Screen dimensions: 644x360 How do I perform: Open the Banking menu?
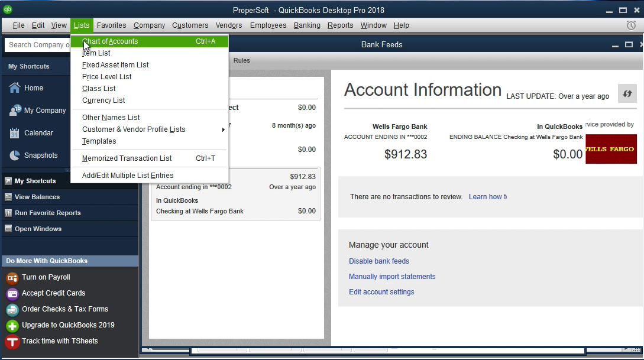pyautogui.click(x=307, y=25)
